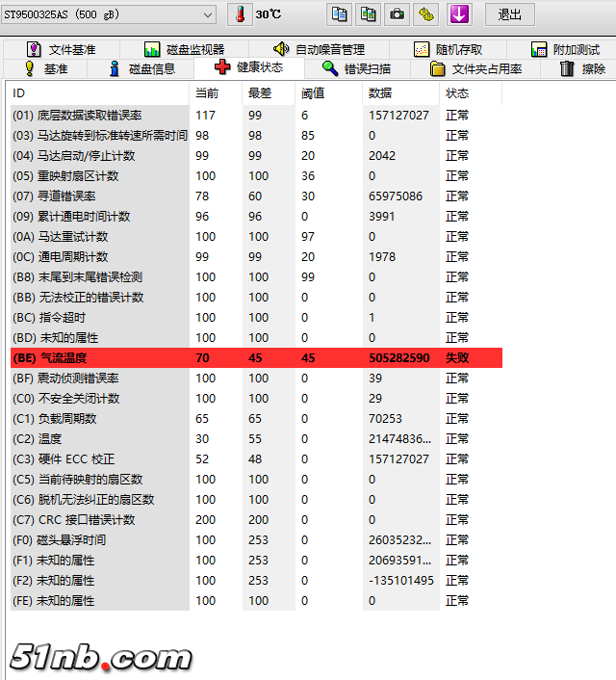This screenshot has width=616, height=680.
Task: Click the camera save screenshot icon
Action: (398, 14)
